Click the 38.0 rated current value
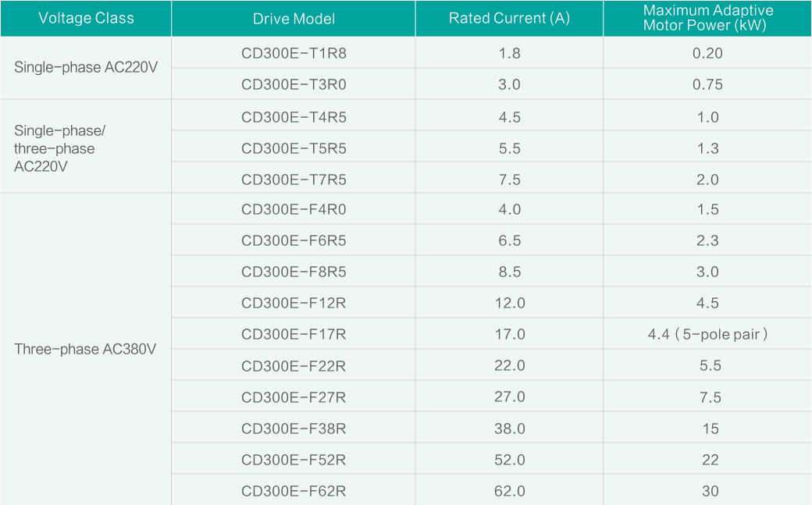This screenshot has width=812, height=505. point(509,429)
